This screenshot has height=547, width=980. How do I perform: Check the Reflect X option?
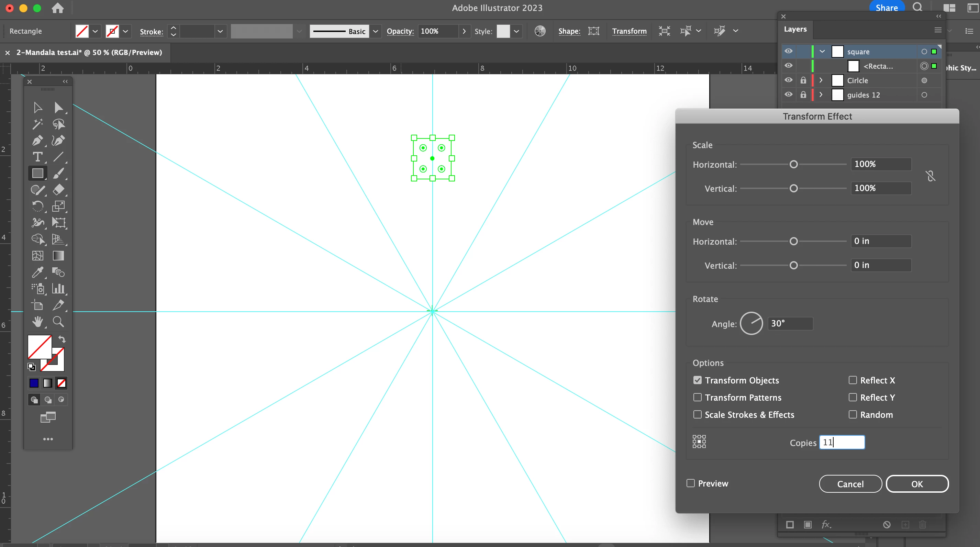tap(853, 380)
